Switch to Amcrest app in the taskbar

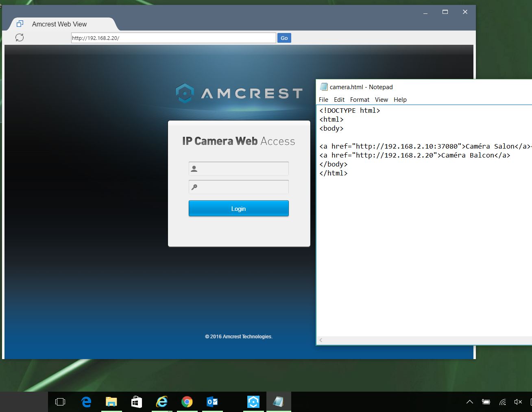pos(253,402)
